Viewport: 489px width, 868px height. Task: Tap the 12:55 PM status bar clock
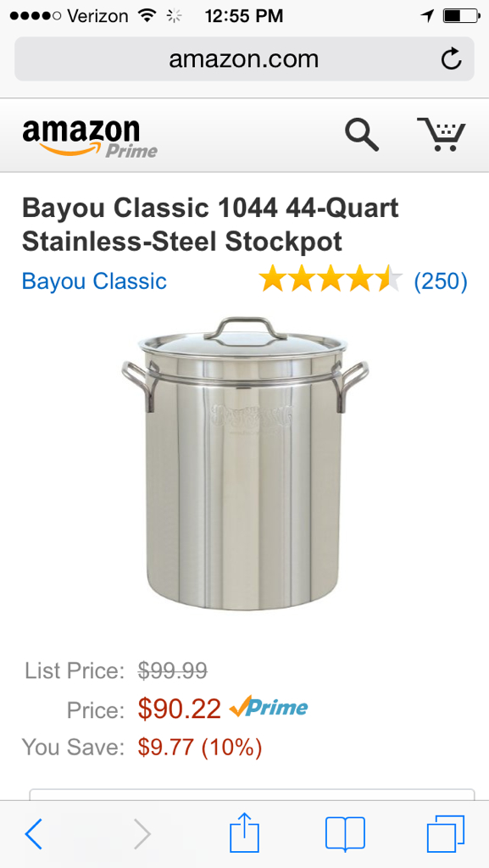point(244,16)
